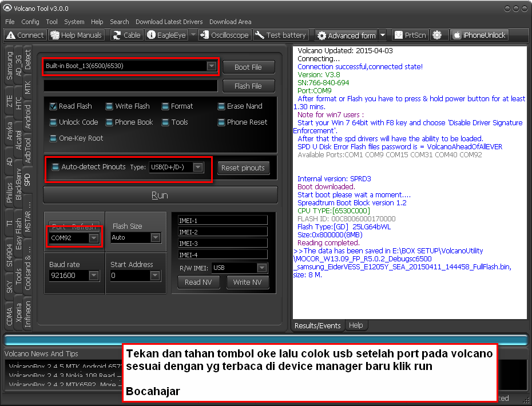Enable the Erase Nand checkbox

(221, 106)
